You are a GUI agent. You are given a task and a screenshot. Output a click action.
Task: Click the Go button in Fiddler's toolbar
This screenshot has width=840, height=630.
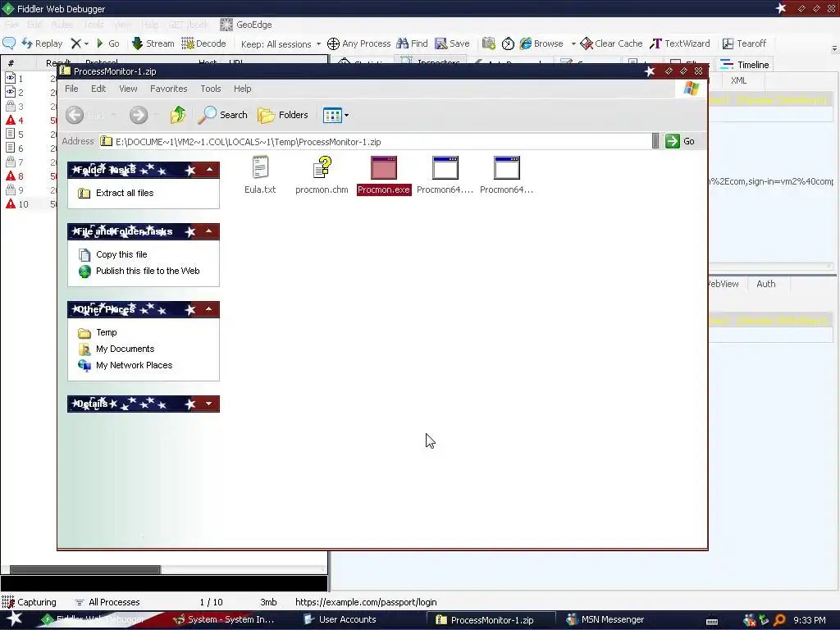(107, 43)
